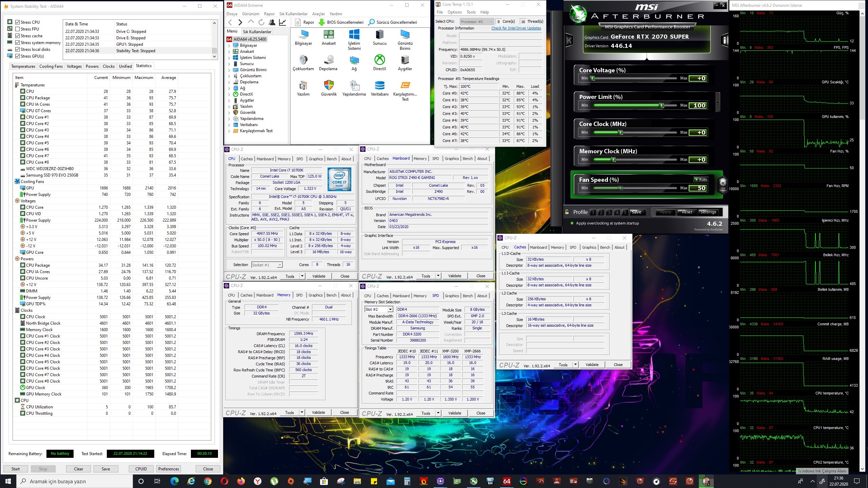Open Tools dropdown arrow in CPU-Z Caches window

pos(575,365)
